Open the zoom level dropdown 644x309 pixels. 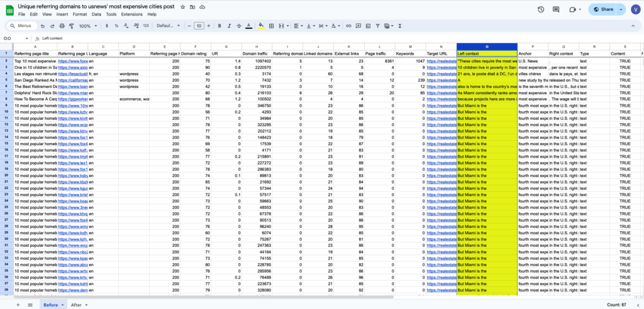87,26
